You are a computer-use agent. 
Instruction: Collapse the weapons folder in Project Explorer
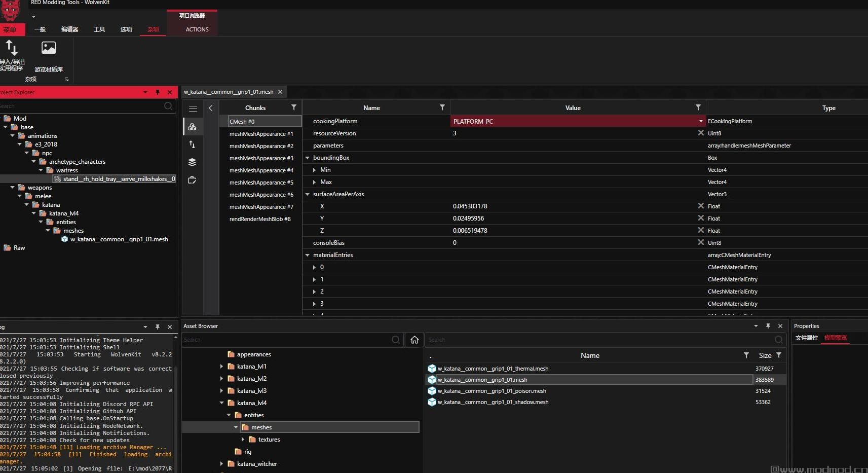12,188
